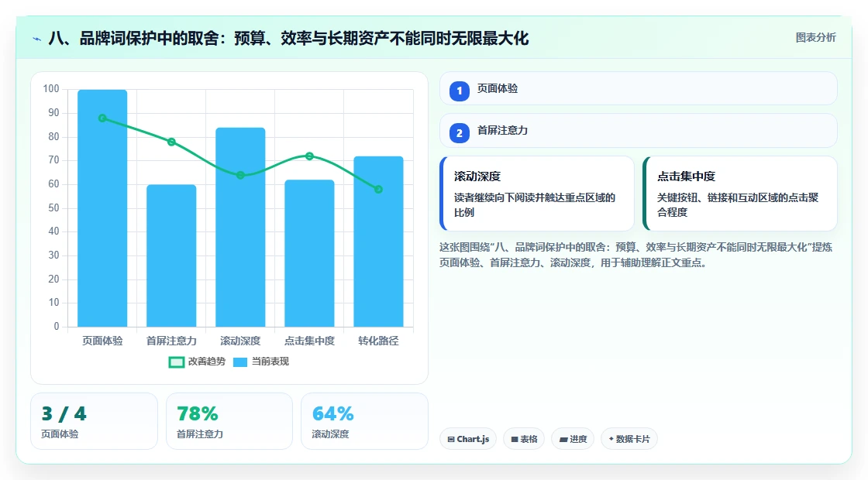Click the 点击集中度 description card
The height and width of the screenshot is (480, 868).
739,194
